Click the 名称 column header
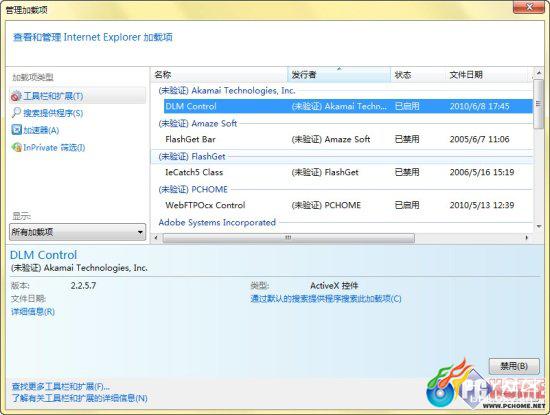The image size is (550, 415). click(219, 74)
